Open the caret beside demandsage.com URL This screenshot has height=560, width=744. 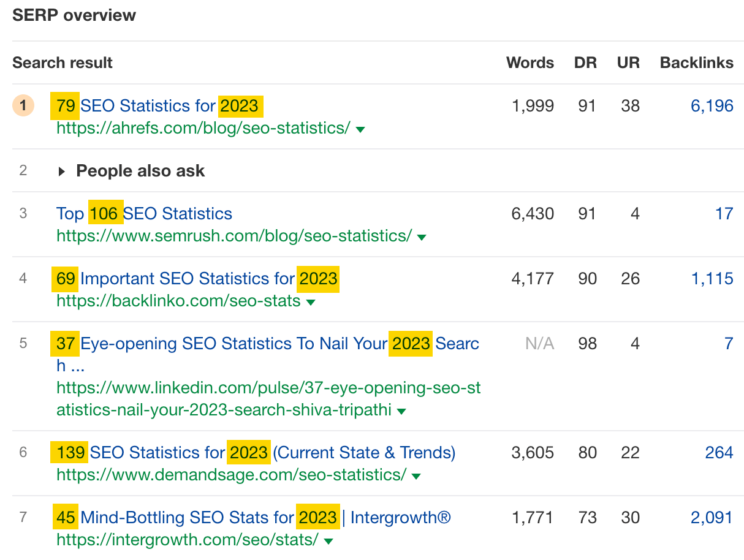pos(416,475)
